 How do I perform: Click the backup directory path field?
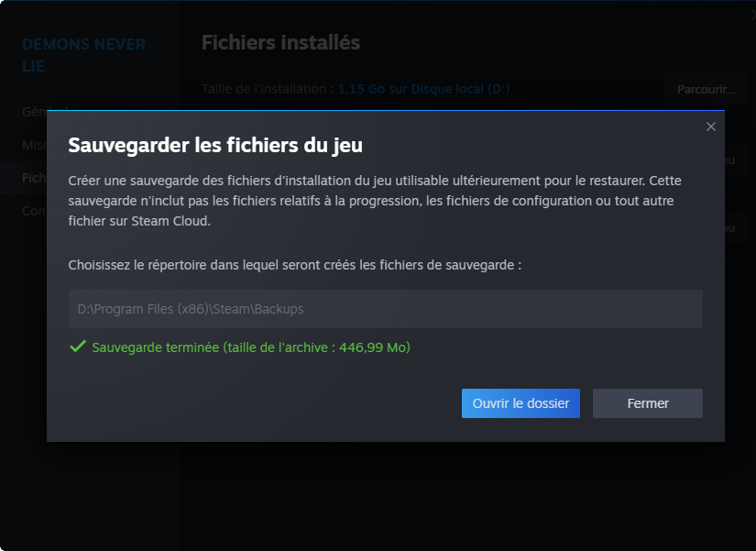click(385, 309)
